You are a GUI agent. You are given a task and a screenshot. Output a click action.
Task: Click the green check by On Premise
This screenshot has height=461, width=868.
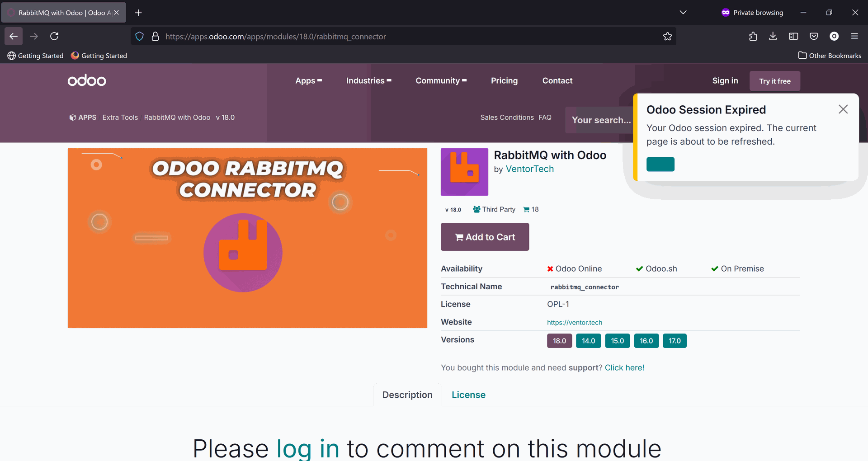[715, 269]
